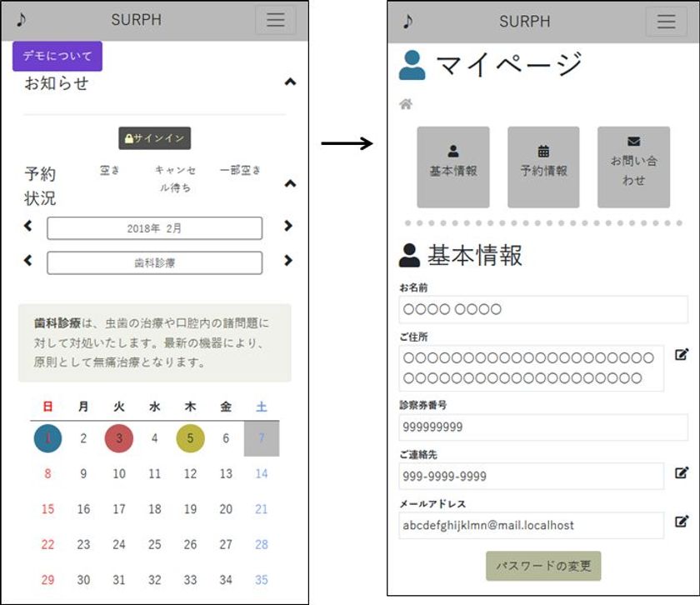This screenshot has width=700, height=605.
Task: Select Sunday date 29
Action: [x=47, y=579]
